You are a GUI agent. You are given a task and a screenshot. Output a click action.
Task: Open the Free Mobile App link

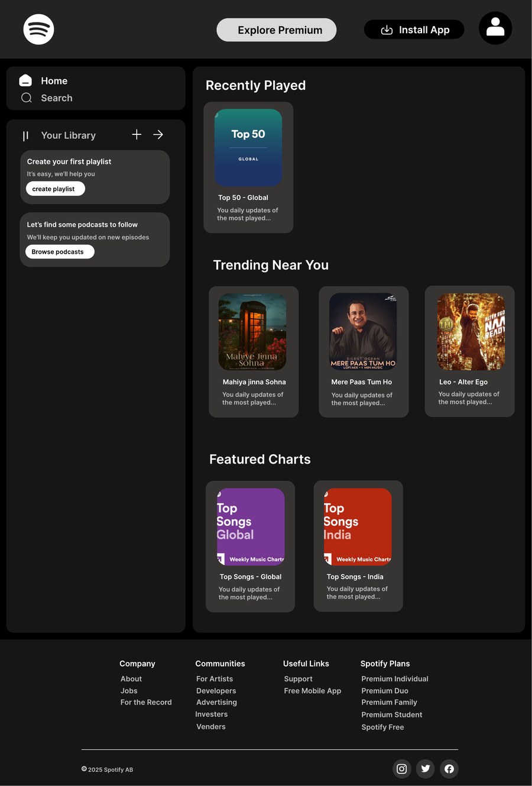tap(313, 691)
